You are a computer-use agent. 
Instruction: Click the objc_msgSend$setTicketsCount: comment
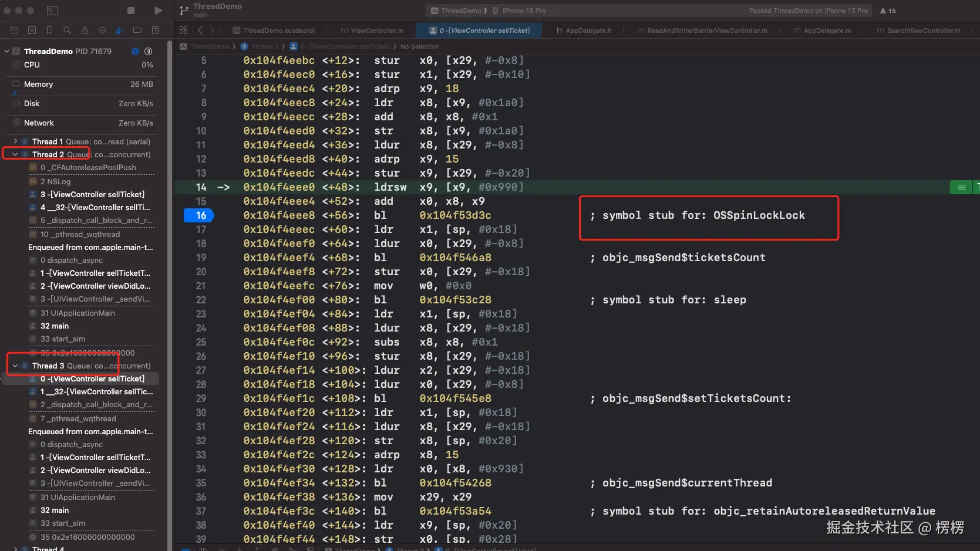point(691,398)
